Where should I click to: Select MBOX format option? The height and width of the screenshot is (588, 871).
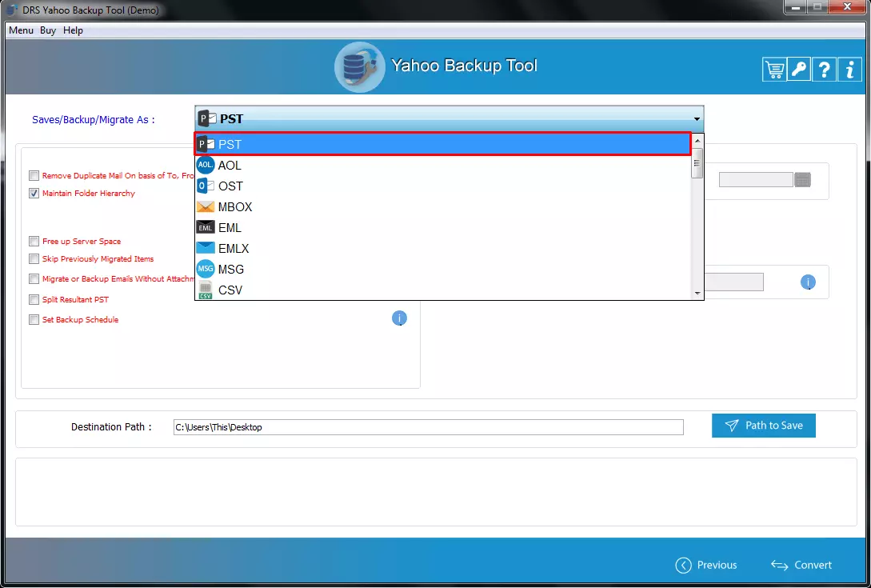pyautogui.click(x=443, y=206)
